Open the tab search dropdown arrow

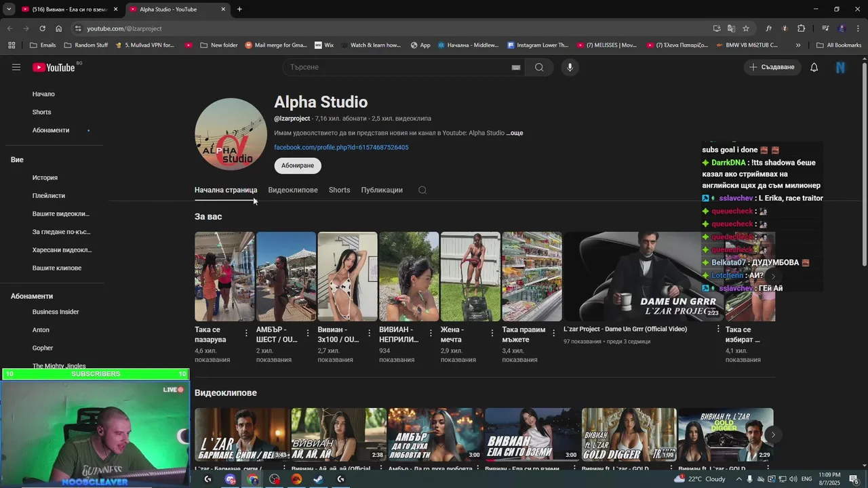point(9,9)
